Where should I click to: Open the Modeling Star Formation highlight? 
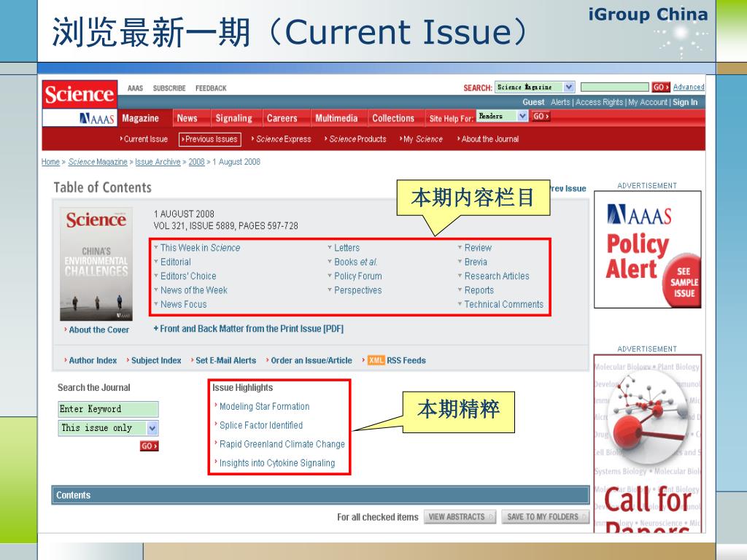[x=264, y=407]
